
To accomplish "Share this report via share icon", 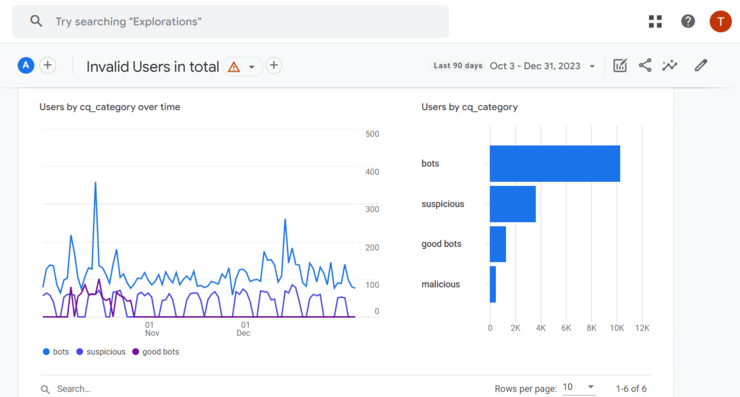I will [x=645, y=66].
